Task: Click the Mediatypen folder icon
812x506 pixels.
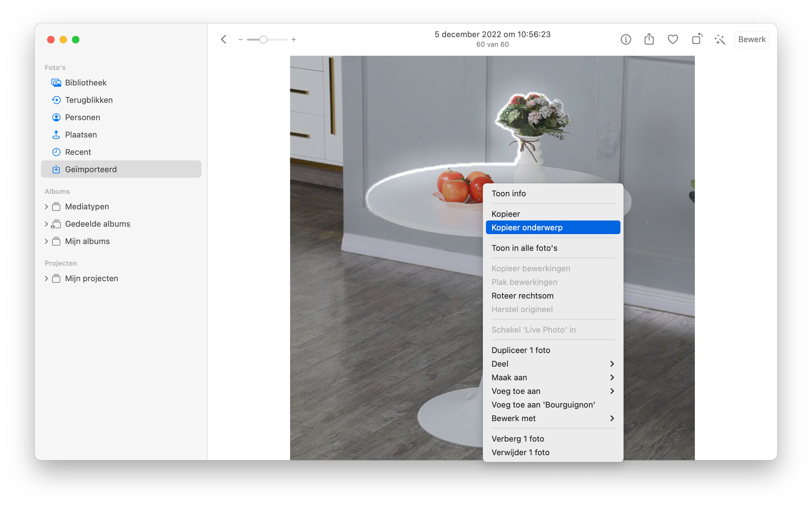Action: [x=56, y=207]
